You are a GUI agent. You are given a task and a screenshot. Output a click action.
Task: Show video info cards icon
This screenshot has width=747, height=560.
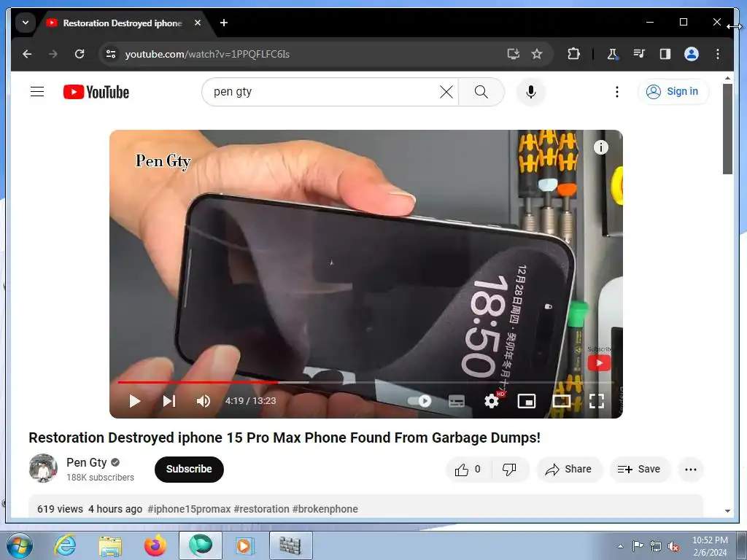tap(601, 147)
